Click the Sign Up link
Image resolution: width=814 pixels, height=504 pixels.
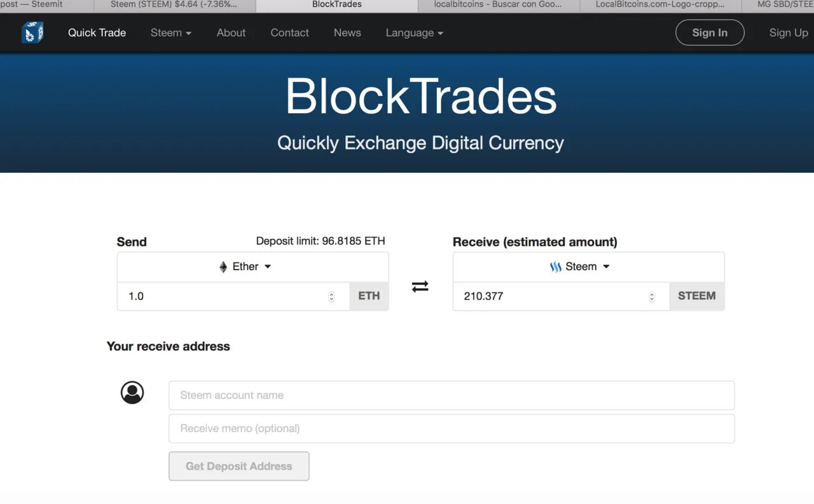tap(789, 32)
